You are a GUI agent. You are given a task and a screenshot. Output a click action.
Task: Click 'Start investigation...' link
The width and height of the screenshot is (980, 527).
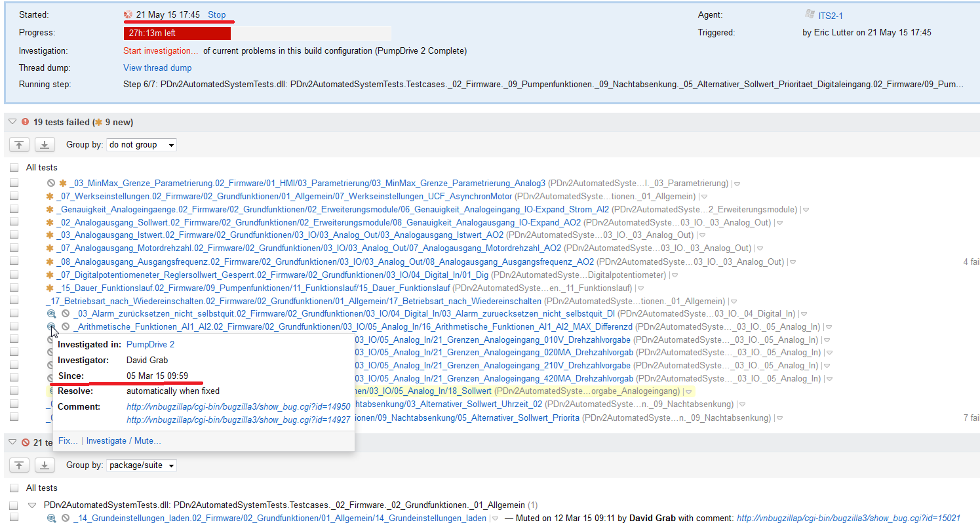pos(161,50)
